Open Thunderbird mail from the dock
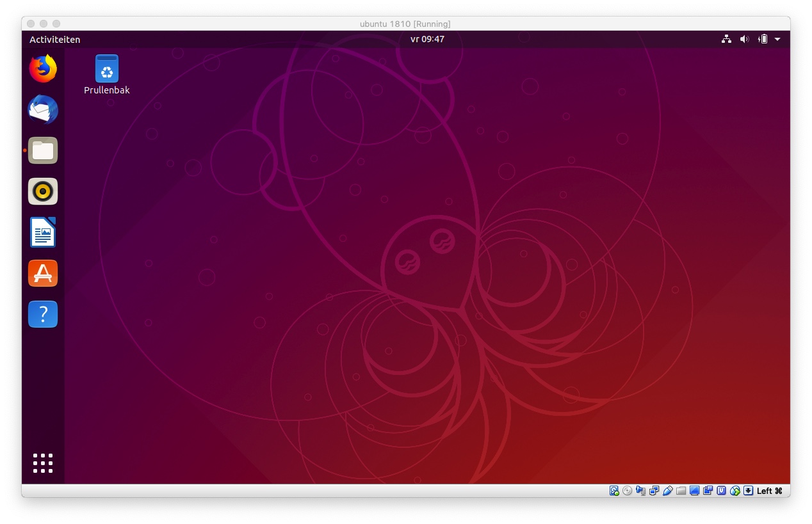 point(43,110)
